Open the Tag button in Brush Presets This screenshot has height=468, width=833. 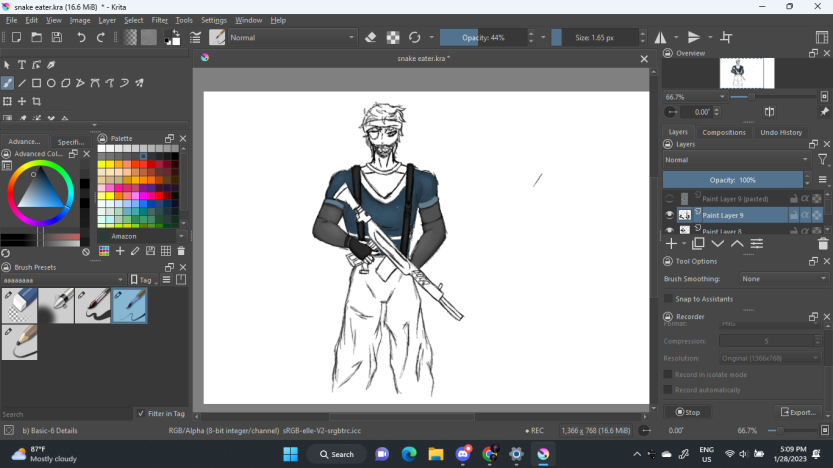pos(144,280)
